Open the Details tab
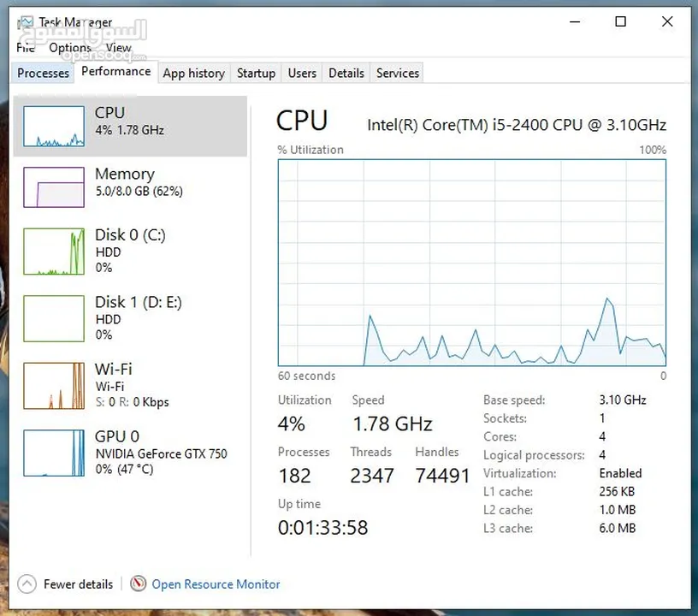698x616 pixels. (346, 73)
